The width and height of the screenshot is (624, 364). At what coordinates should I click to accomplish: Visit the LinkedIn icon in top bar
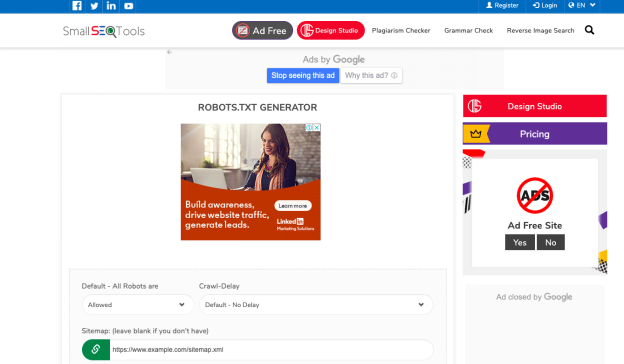tap(111, 6)
